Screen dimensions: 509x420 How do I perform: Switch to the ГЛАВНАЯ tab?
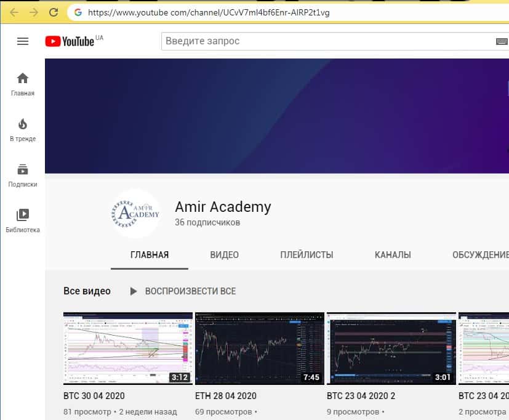(150, 255)
